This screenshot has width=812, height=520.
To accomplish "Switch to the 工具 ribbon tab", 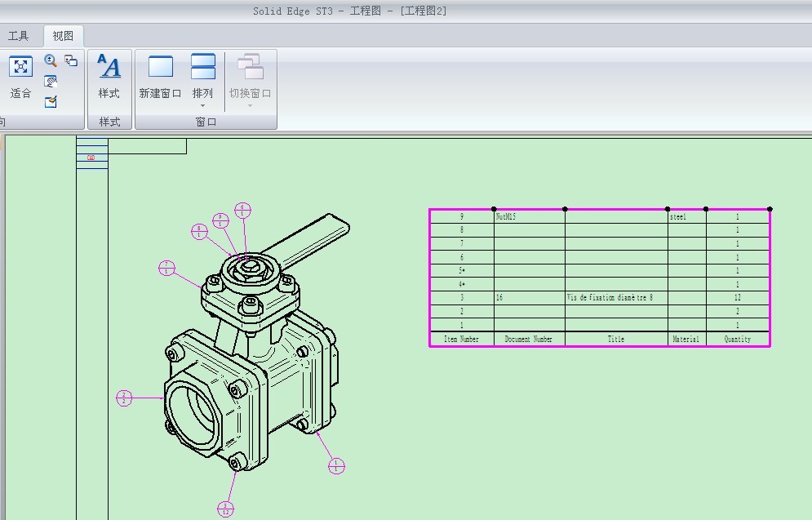I will pos(18,36).
